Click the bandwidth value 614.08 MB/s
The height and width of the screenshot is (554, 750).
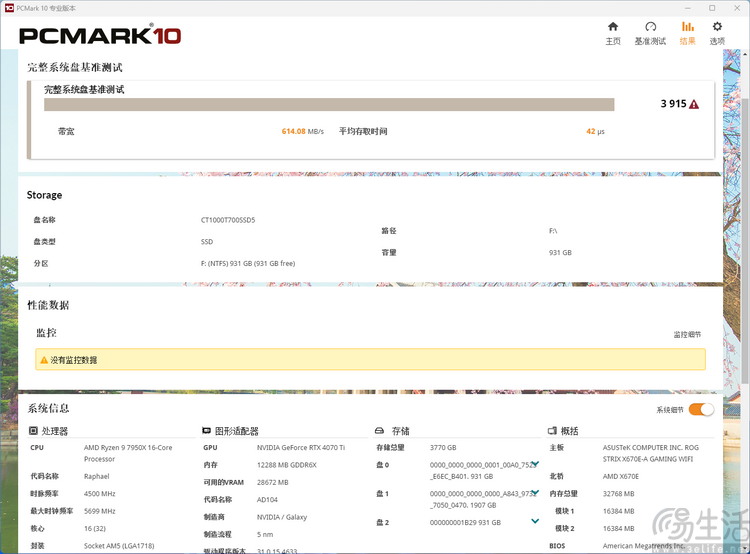(302, 131)
